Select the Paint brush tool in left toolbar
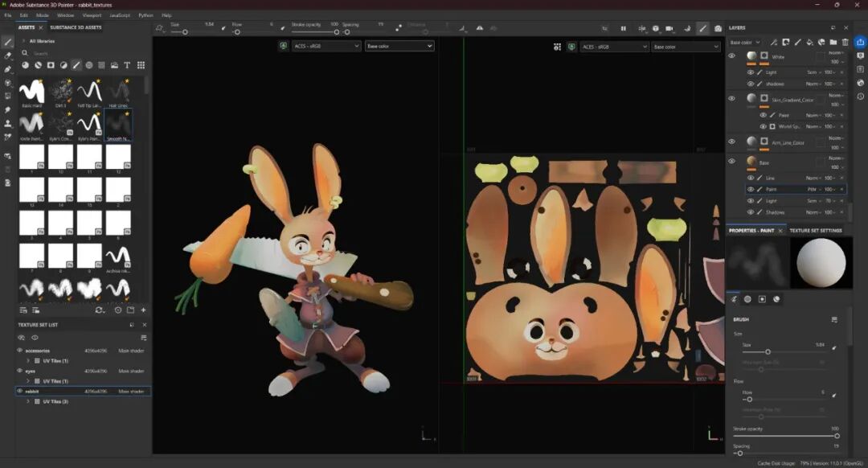The image size is (868, 468). pos(8,43)
